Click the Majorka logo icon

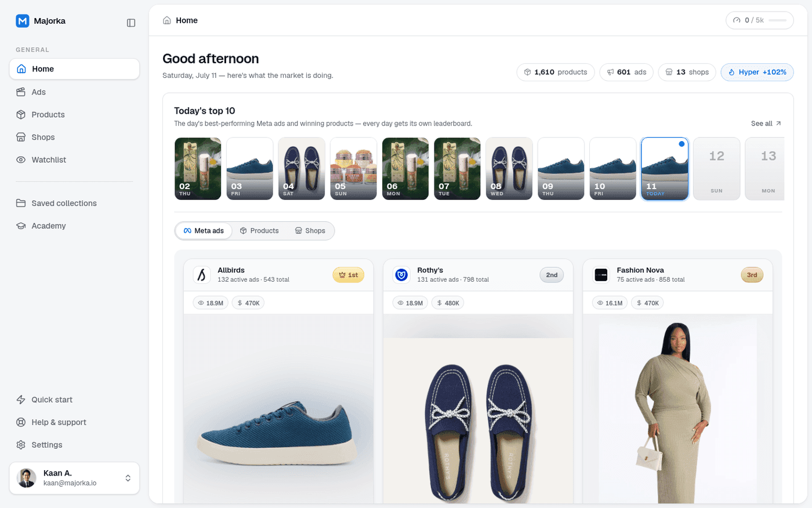click(23, 21)
